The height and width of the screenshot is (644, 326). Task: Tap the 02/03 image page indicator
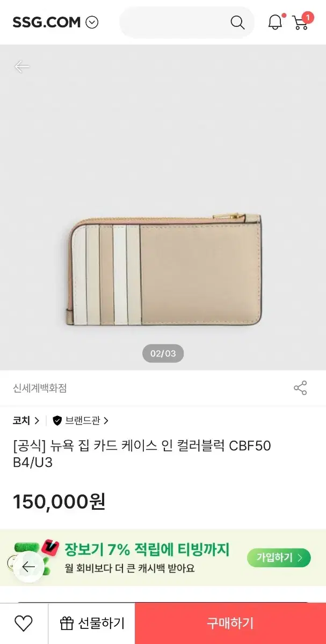click(163, 354)
